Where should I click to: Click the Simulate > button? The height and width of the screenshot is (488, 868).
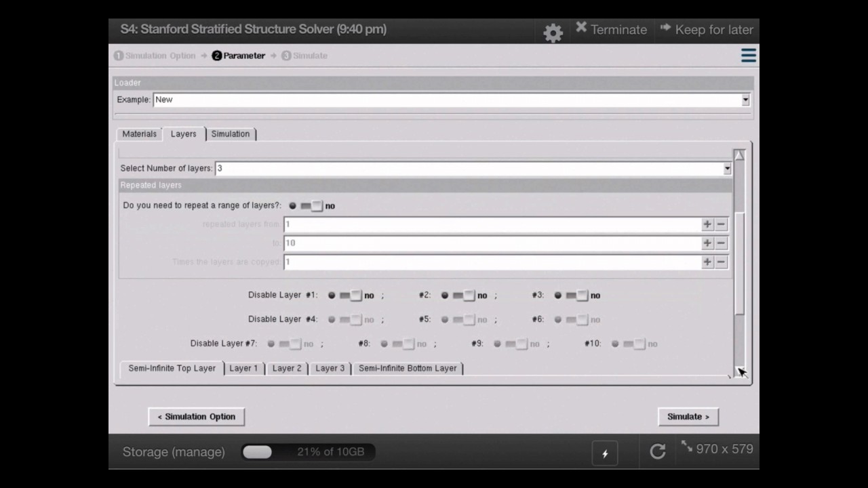(x=688, y=417)
